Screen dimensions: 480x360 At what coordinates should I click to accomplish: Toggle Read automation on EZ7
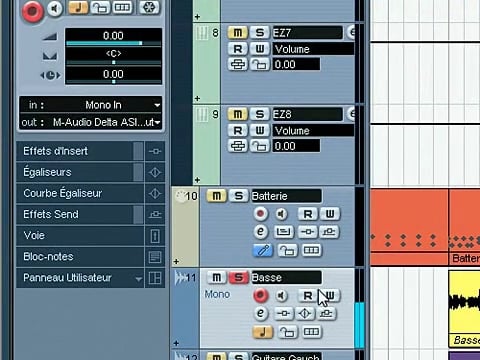pyautogui.click(x=237, y=49)
